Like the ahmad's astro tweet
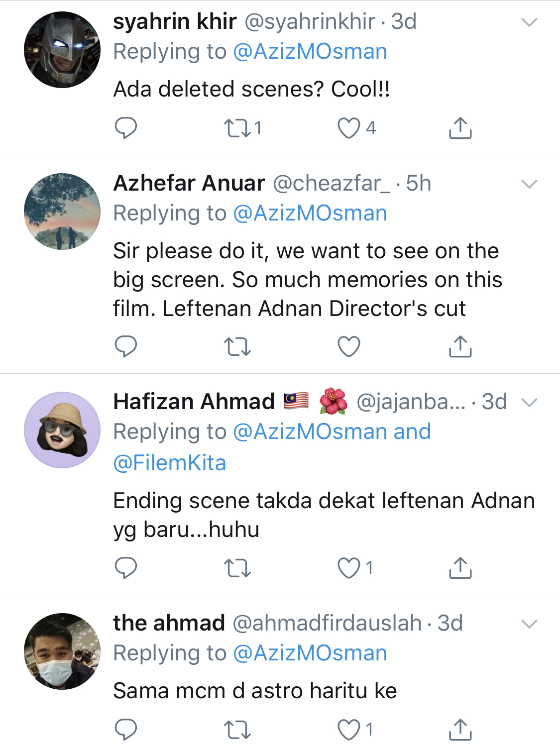560x747 pixels. click(x=349, y=730)
